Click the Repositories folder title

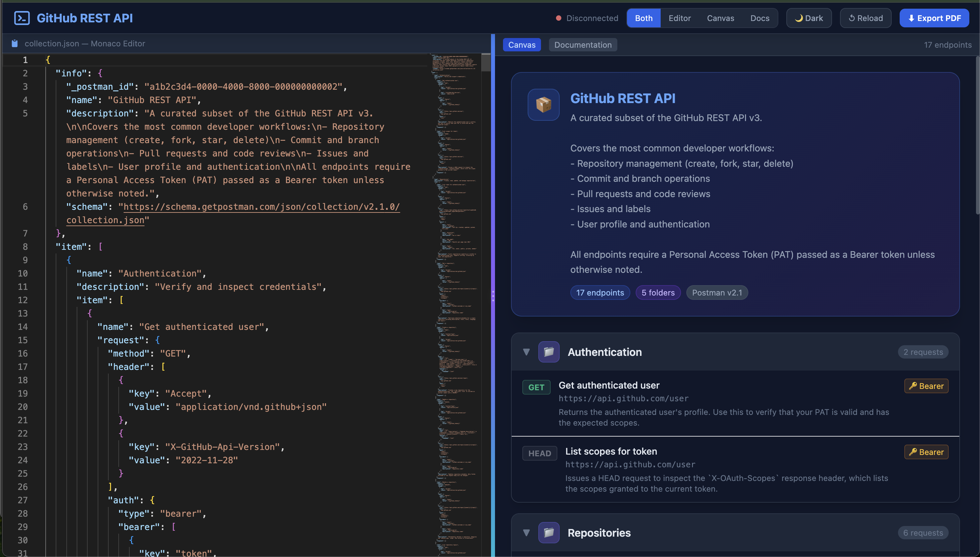click(599, 533)
